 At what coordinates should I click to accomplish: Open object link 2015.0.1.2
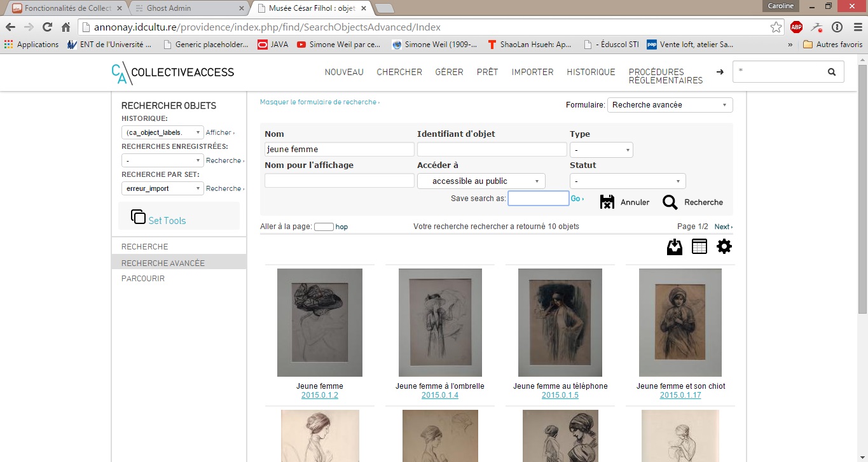pyautogui.click(x=320, y=395)
